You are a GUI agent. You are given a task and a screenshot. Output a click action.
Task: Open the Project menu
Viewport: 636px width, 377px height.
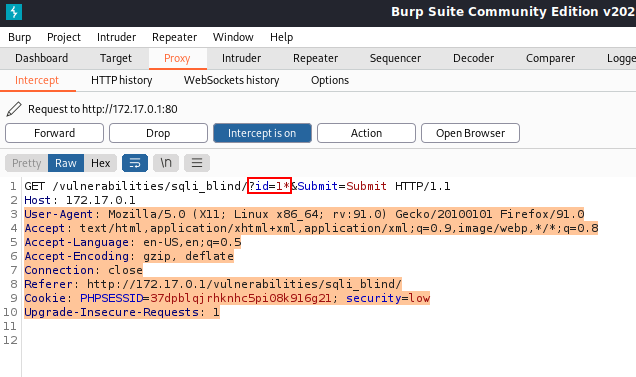click(64, 37)
